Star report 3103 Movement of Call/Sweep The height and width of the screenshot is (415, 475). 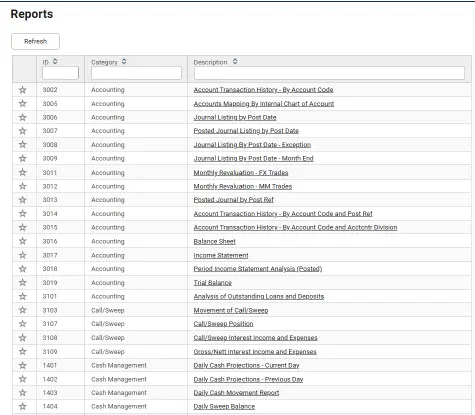click(23, 310)
